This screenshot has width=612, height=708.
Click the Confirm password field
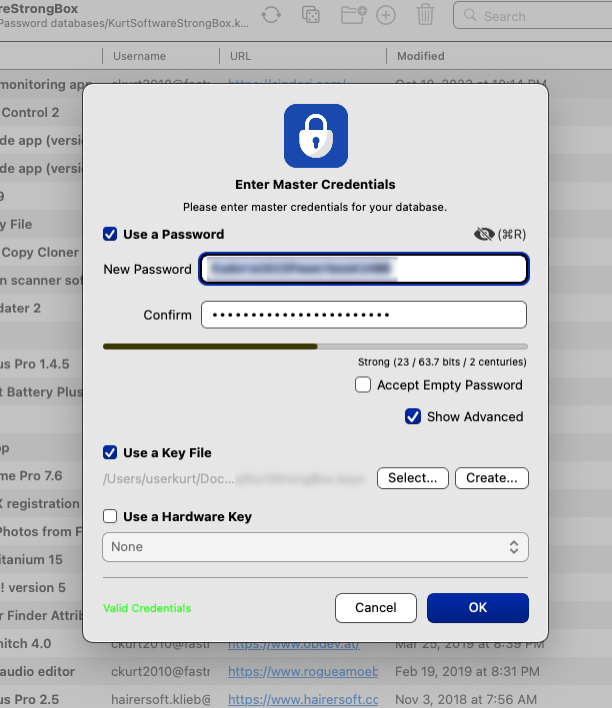(364, 315)
